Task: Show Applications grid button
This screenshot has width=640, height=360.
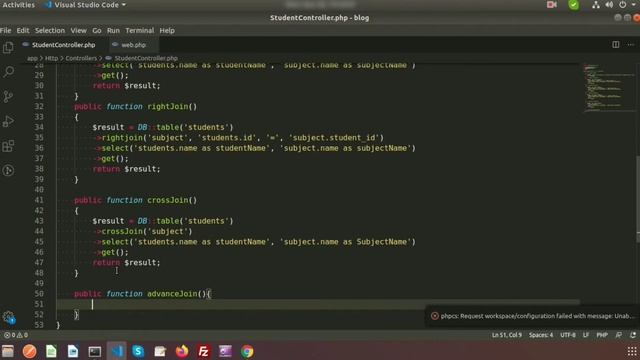Action: point(631,351)
